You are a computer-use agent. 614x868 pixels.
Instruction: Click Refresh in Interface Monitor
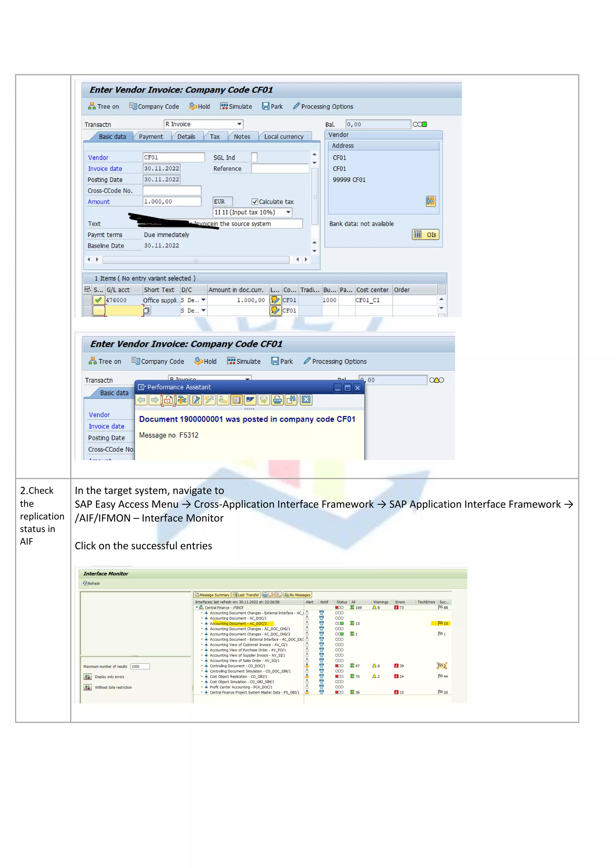point(91,583)
